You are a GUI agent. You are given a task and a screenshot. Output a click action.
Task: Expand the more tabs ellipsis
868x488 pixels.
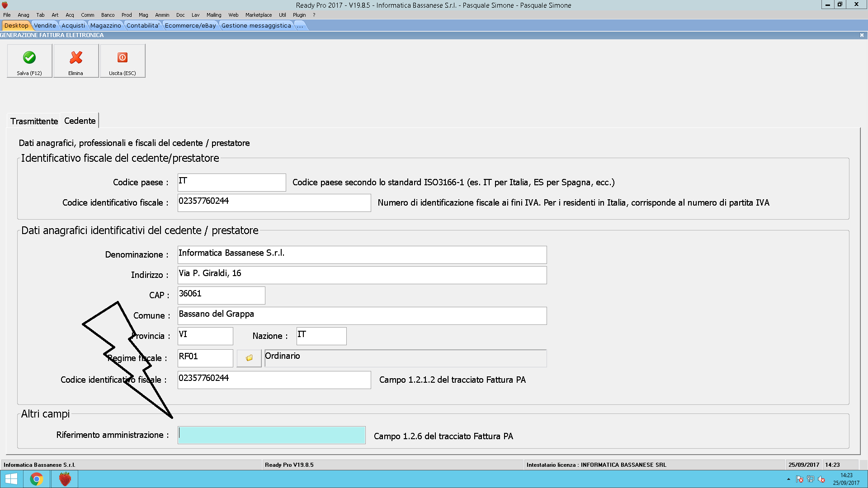point(300,25)
